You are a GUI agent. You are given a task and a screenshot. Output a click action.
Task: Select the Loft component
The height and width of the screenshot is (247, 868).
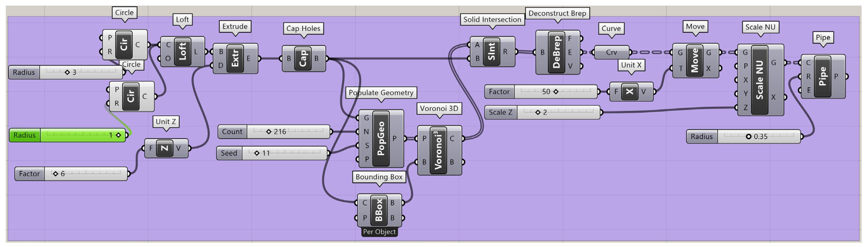click(183, 51)
